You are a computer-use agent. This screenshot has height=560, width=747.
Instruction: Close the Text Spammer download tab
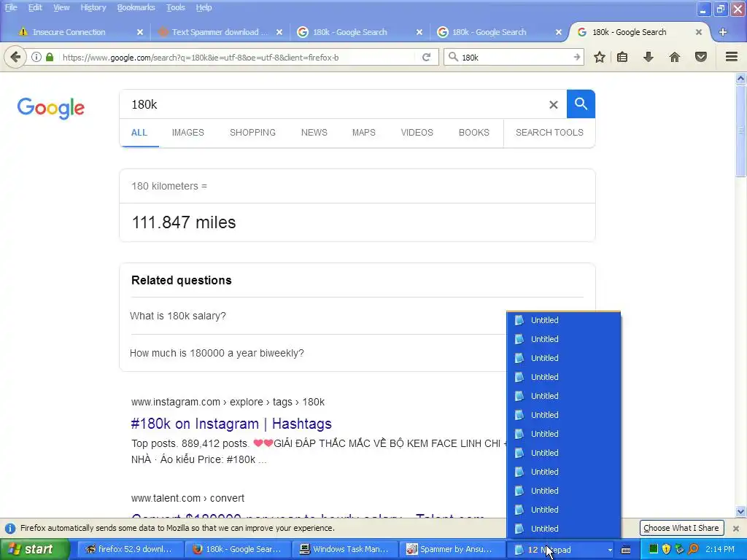tap(279, 32)
